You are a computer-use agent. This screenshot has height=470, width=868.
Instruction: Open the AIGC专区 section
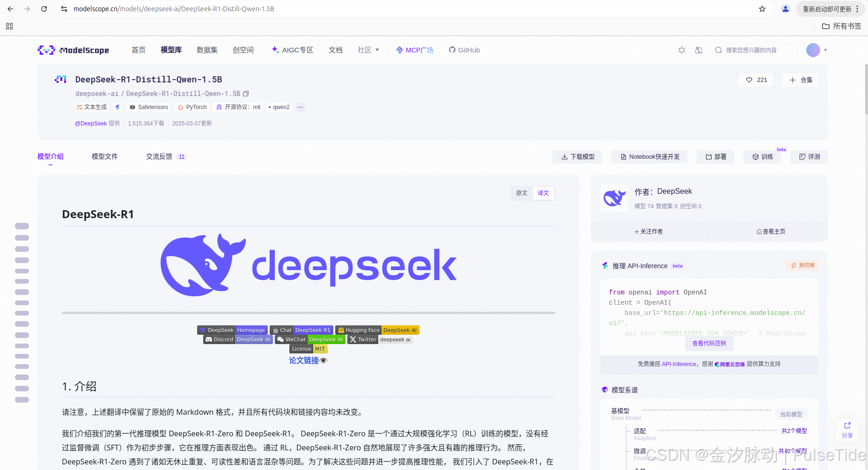click(293, 50)
